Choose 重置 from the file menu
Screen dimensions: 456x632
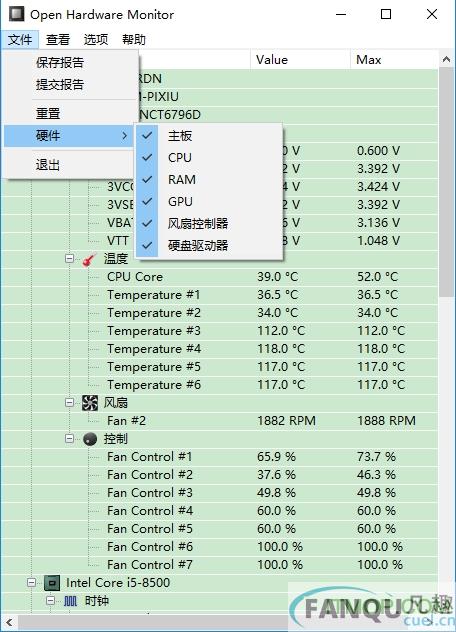pos(71,113)
